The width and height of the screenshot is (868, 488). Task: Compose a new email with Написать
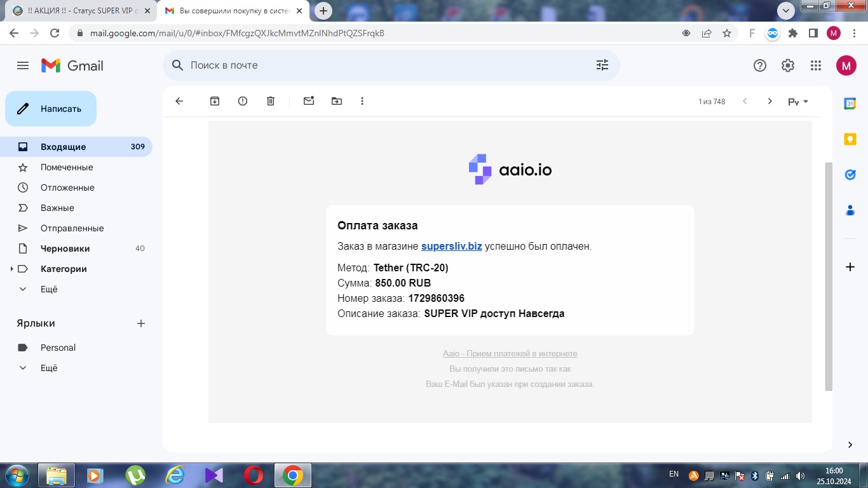coord(51,109)
